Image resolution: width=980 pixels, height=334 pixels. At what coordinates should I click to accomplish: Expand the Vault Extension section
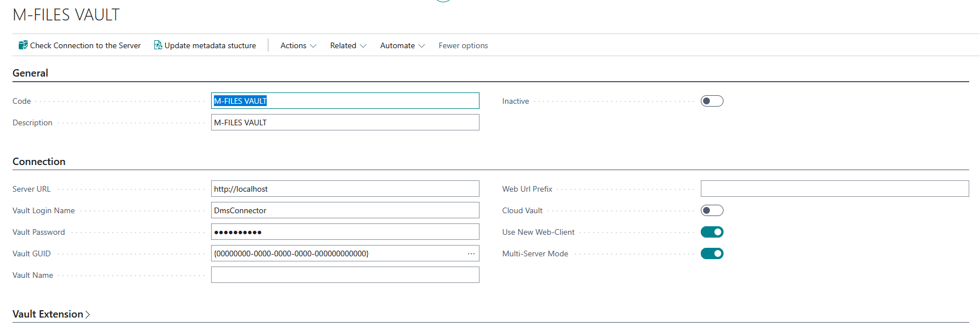coord(51,314)
